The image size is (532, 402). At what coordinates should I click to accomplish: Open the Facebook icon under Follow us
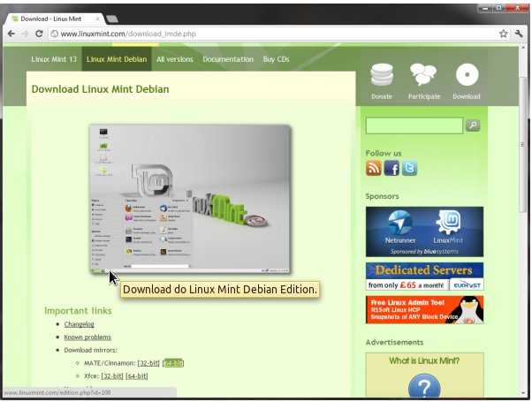tap(391, 168)
